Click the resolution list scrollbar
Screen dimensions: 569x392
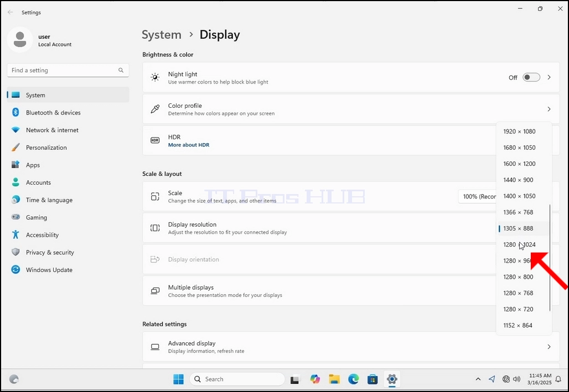(x=550, y=258)
